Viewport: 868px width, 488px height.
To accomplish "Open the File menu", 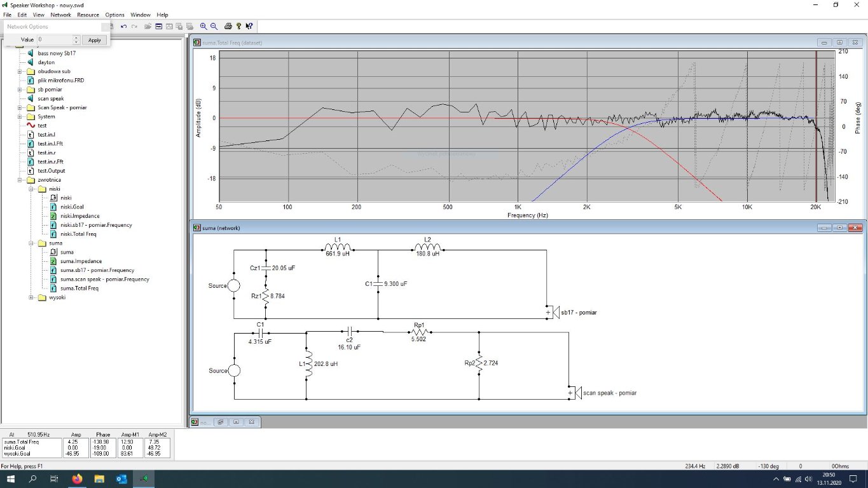I will (7, 15).
